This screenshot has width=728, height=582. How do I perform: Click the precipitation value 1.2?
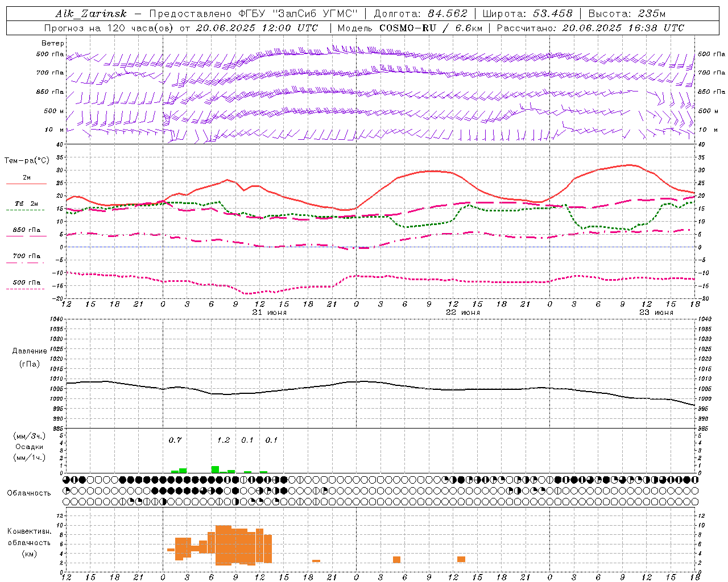coord(224,440)
